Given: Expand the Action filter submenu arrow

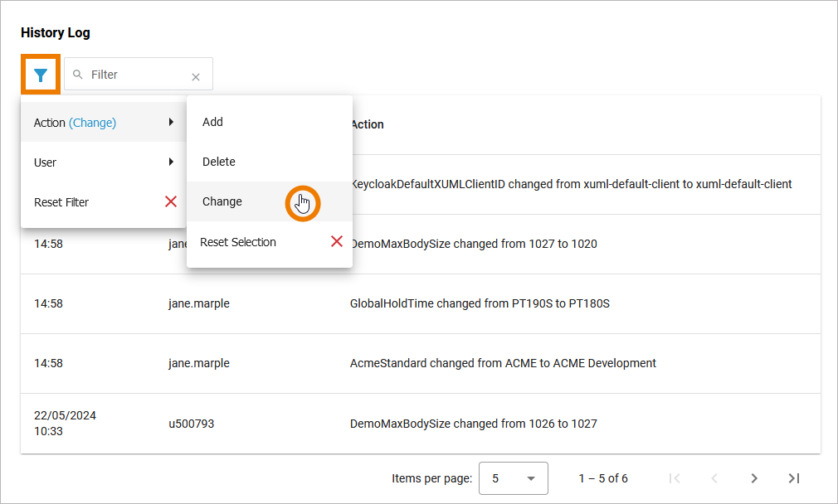Looking at the screenshot, I should (171, 122).
